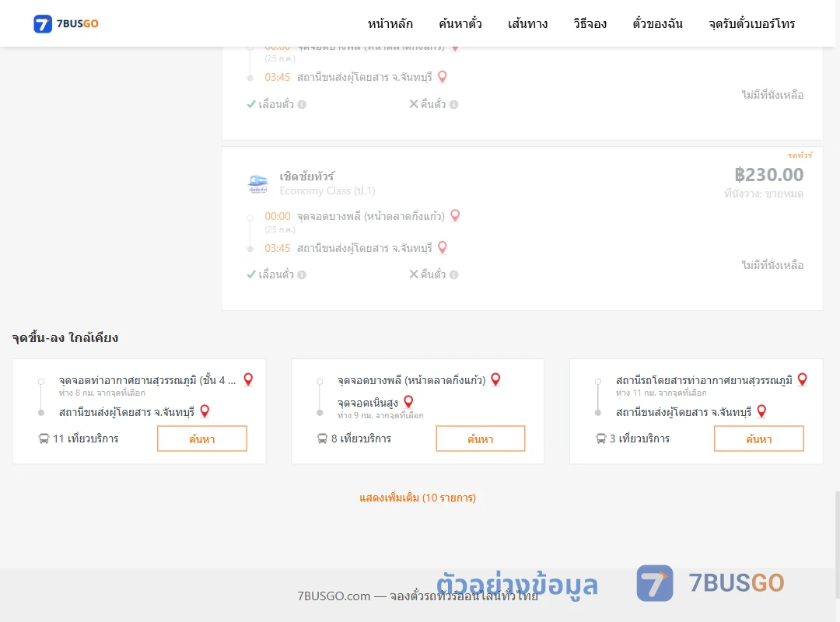Open map pin for จุดจอดท่าอากาศยานสุวรรณภูมิ (ชั้น 4) nearby card
Screen dimensions: 840x622
coord(248,379)
